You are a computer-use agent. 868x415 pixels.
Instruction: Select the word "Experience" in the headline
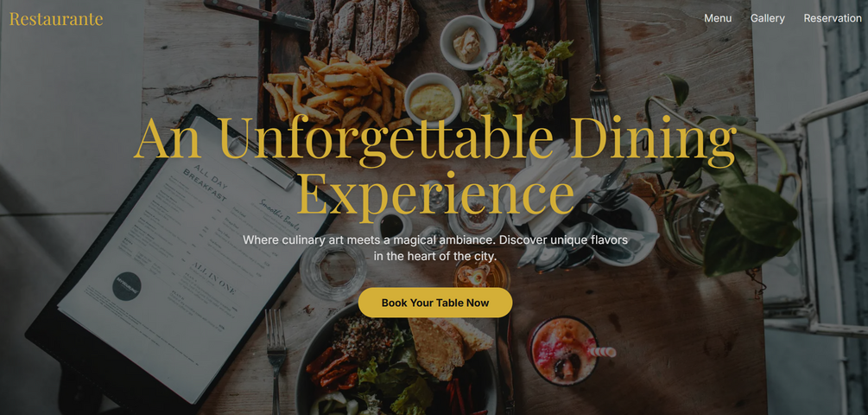pos(435,193)
